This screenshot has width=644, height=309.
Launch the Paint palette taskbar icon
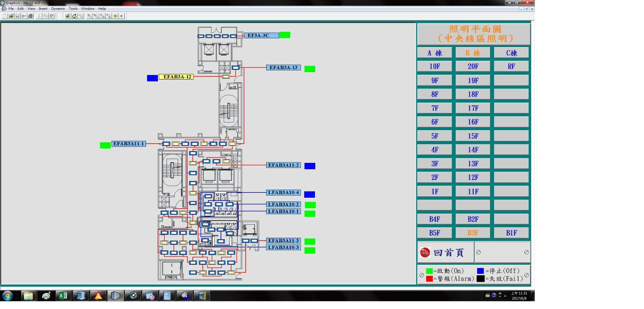point(46,296)
